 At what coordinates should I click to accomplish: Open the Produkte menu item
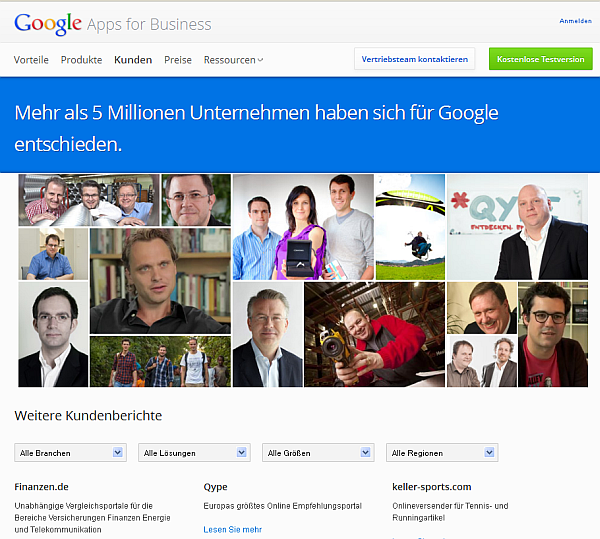[x=82, y=60]
